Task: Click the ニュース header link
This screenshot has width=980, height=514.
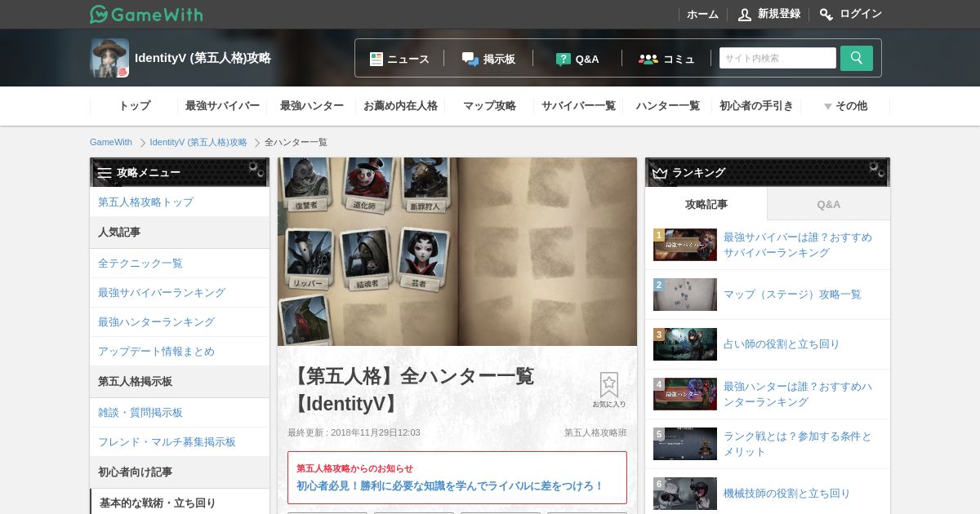Action: (x=408, y=59)
